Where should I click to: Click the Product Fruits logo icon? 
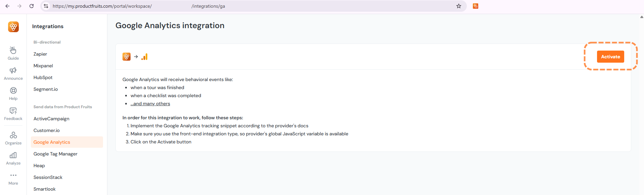click(x=13, y=27)
